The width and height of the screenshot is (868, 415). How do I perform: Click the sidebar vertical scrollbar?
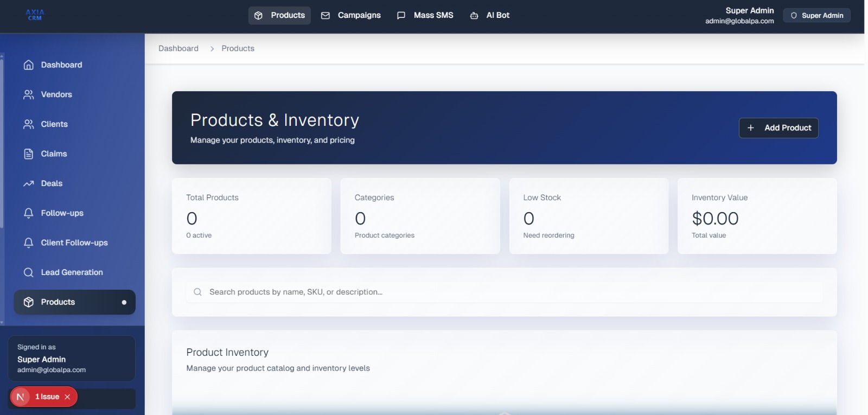pyautogui.click(x=2, y=141)
